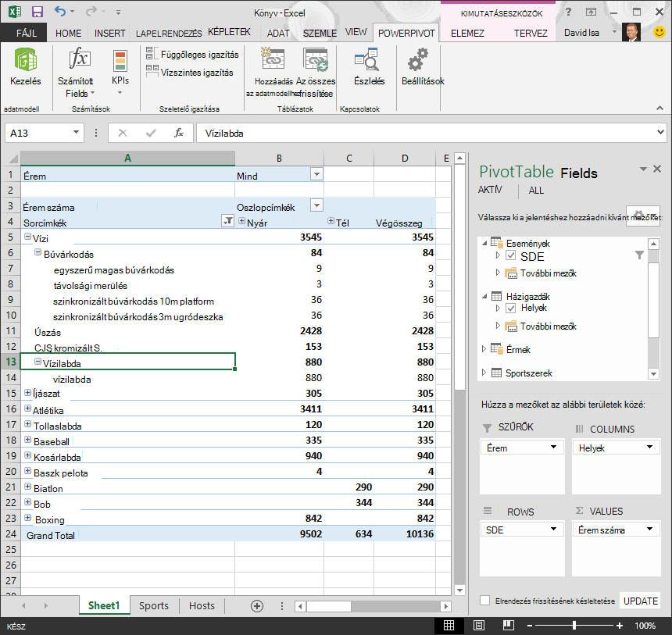This screenshot has width=672, height=635.
Task: Add a new sheet with plus icon
Action: coord(257,606)
